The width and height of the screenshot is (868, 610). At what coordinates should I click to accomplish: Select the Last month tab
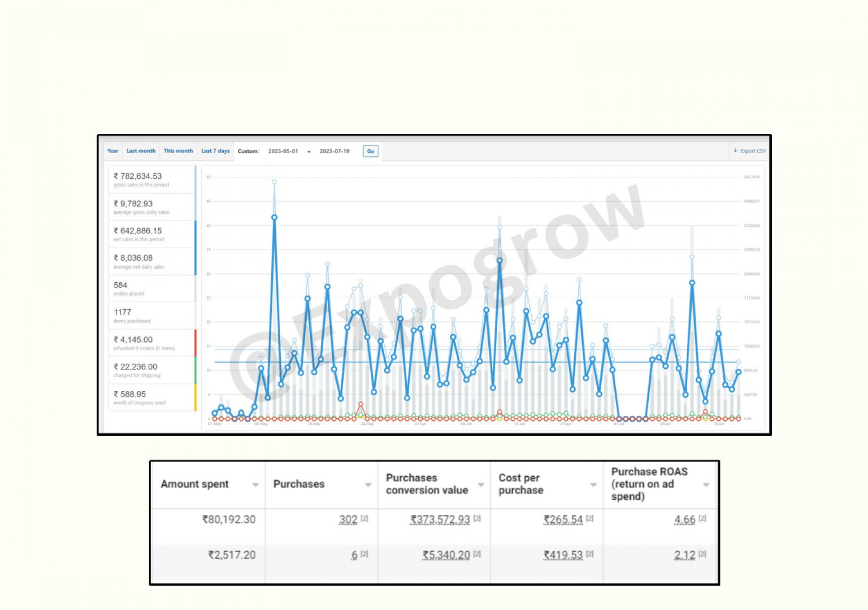[141, 151]
